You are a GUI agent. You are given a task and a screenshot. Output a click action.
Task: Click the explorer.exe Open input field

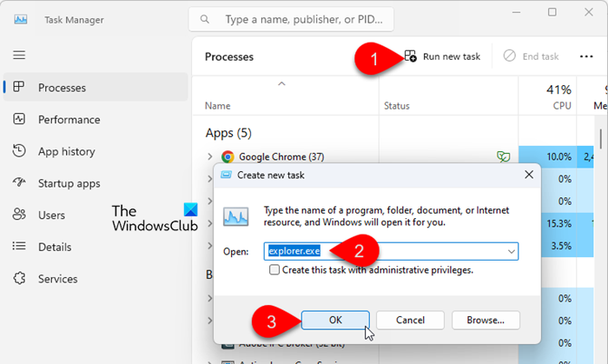[x=391, y=252]
